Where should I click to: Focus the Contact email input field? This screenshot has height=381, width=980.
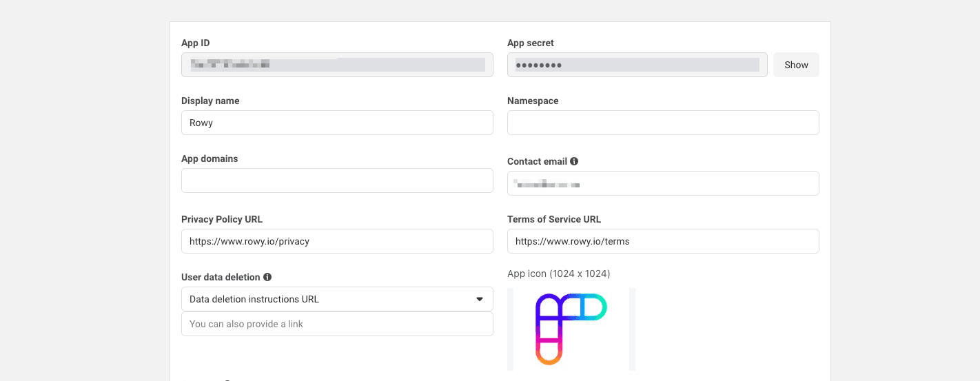point(663,183)
